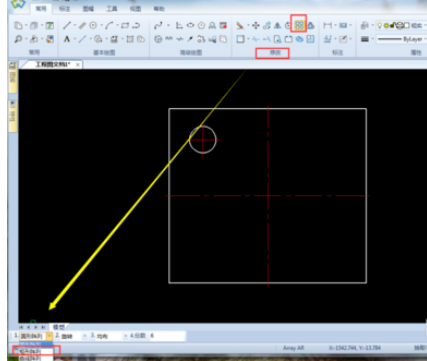Click the Move cross-arrows tool icon
The height and width of the screenshot is (361, 427).
(256, 25)
